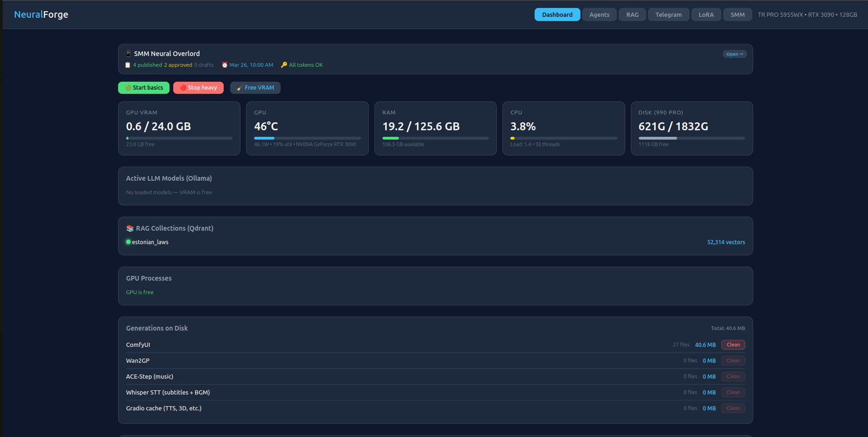Click the Wan2GP row label
The width and height of the screenshot is (868, 437).
(138, 360)
